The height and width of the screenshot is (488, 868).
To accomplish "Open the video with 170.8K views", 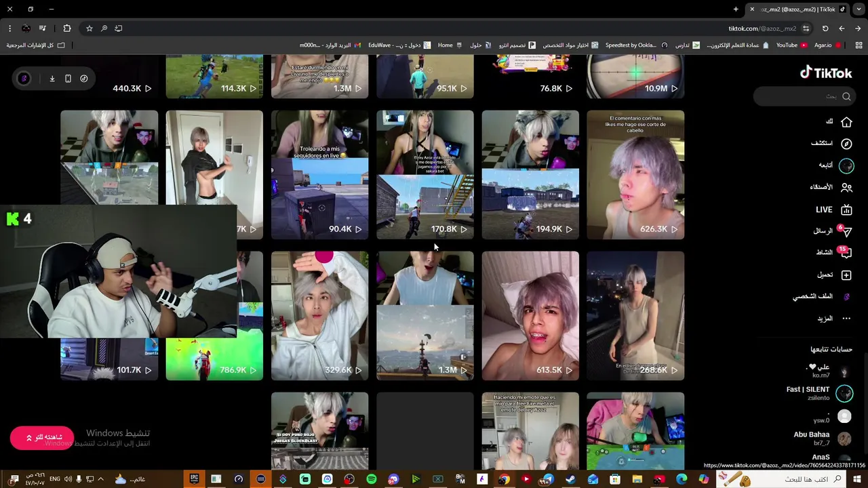I will click(425, 175).
